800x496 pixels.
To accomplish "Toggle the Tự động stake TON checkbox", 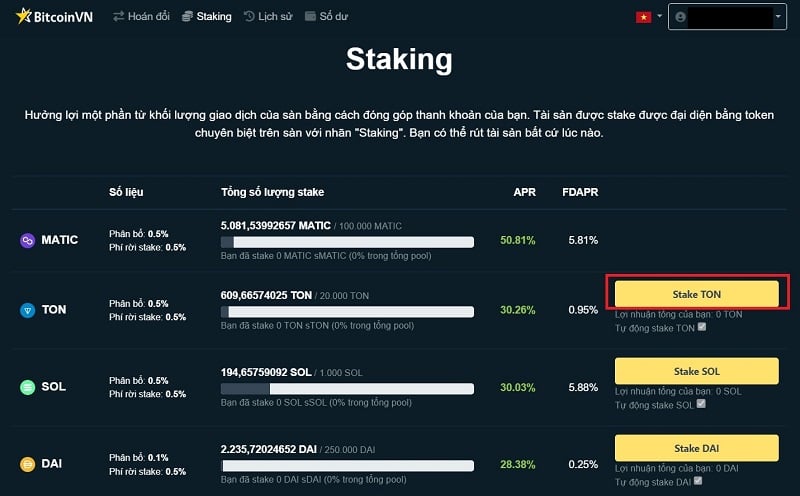I will tap(702, 327).
